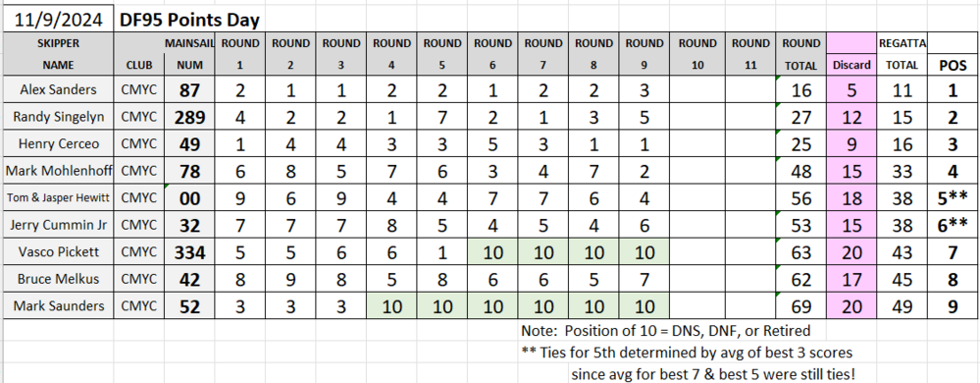The height and width of the screenshot is (383, 980).
Task: Click Randy Singelyn's discard value 12
Action: [x=851, y=117]
